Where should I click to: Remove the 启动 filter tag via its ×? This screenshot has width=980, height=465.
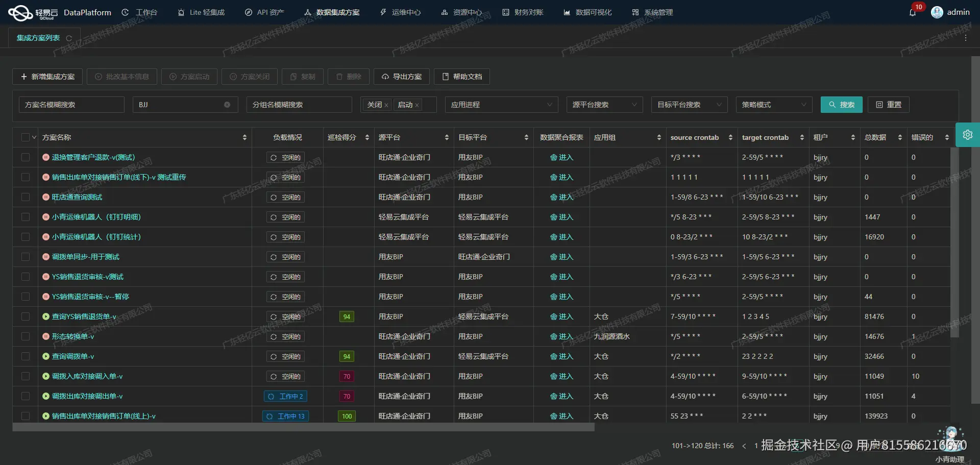pyautogui.click(x=417, y=105)
